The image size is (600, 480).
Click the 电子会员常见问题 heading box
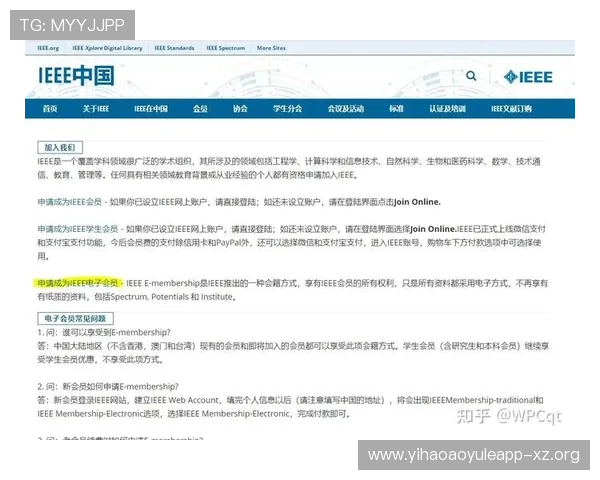(75, 318)
